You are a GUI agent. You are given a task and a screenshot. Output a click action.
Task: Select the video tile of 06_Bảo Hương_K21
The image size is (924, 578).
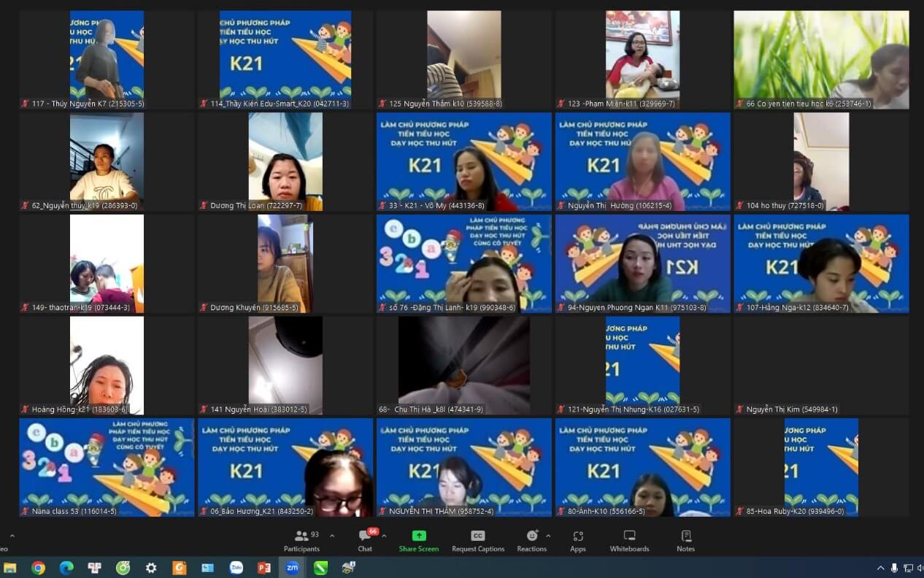(x=285, y=467)
